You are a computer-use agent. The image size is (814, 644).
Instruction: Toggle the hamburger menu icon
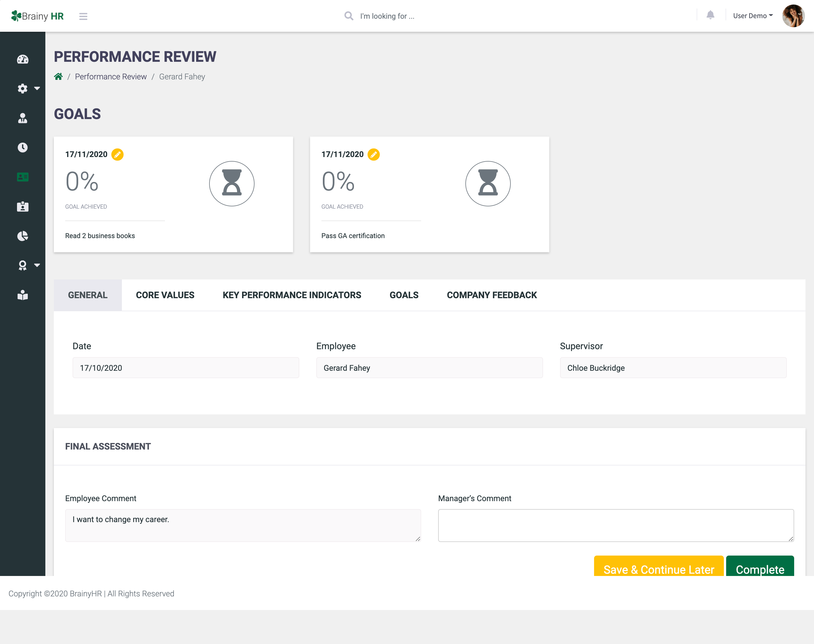pyautogui.click(x=83, y=16)
